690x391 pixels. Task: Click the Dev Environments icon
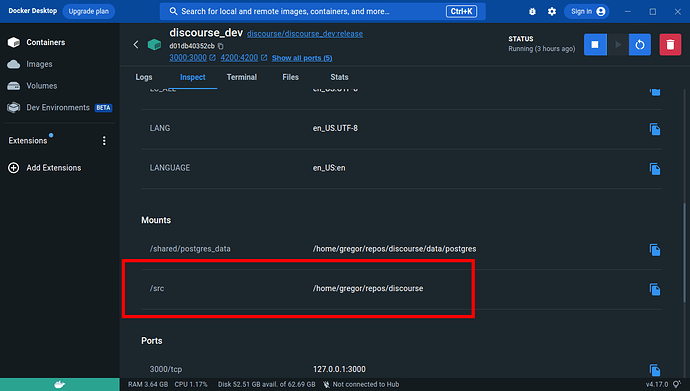point(14,107)
